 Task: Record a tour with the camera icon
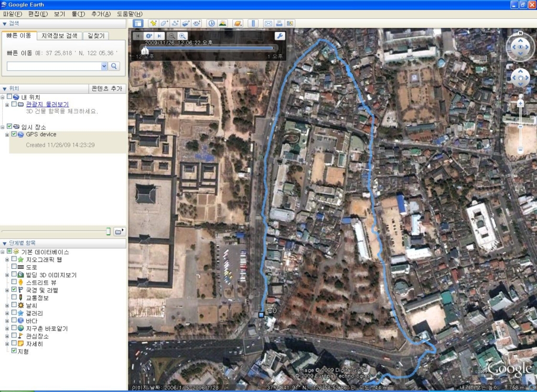(x=197, y=23)
